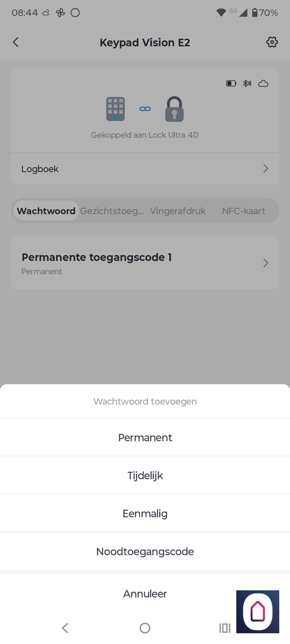Expand the Logboek row chevron
The height and width of the screenshot is (644, 290).
tap(265, 169)
